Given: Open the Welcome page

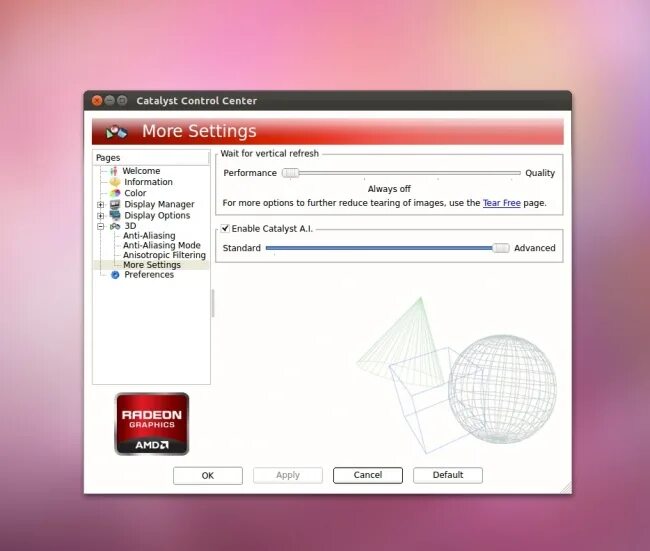Looking at the screenshot, I should pyautogui.click(x=141, y=171).
